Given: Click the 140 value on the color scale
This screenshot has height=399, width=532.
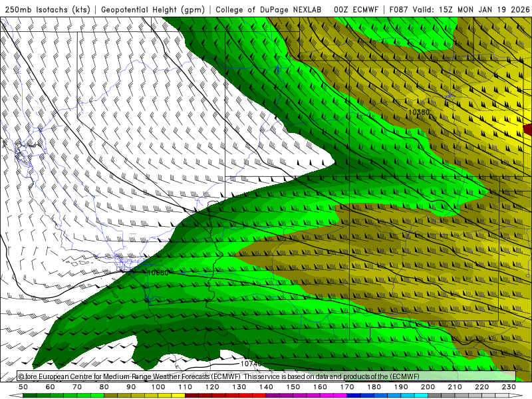Looking at the screenshot, I should click(x=267, y=387).
